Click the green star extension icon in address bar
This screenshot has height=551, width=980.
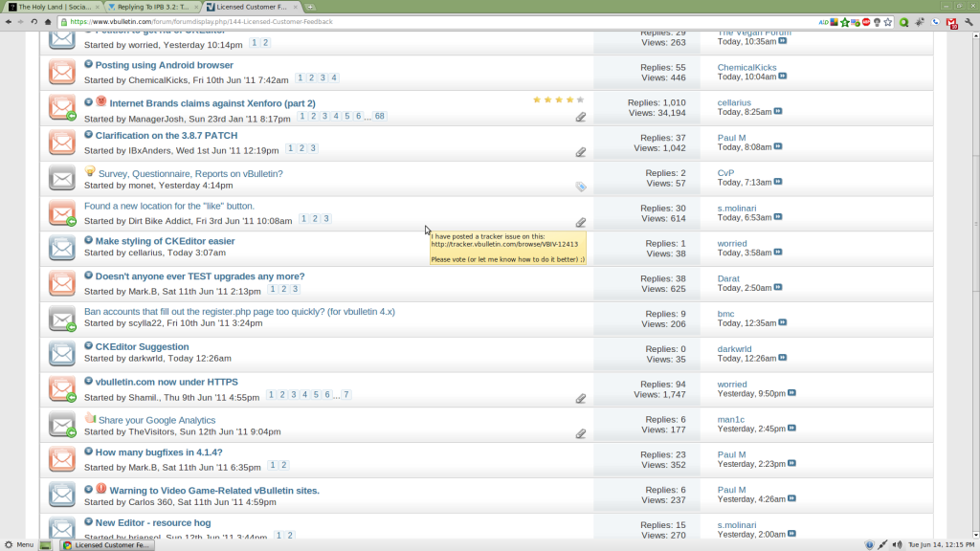(845, 23)
